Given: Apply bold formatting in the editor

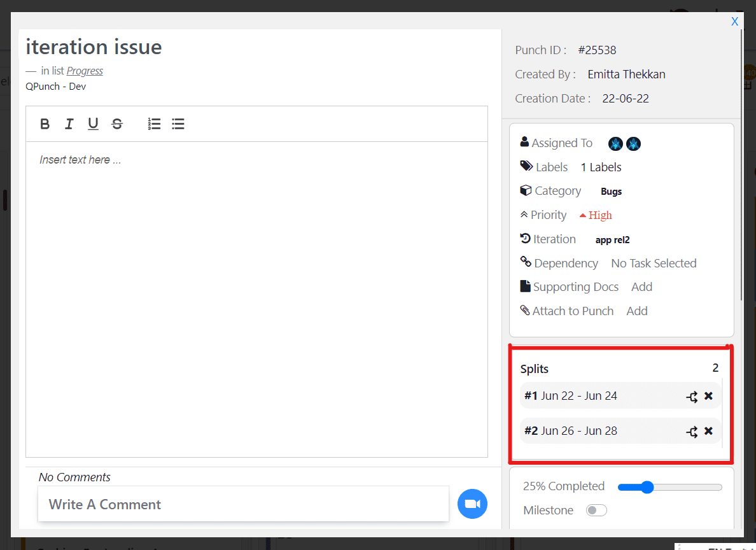Looking at the screenshot, I should click(x=45, y=123).
